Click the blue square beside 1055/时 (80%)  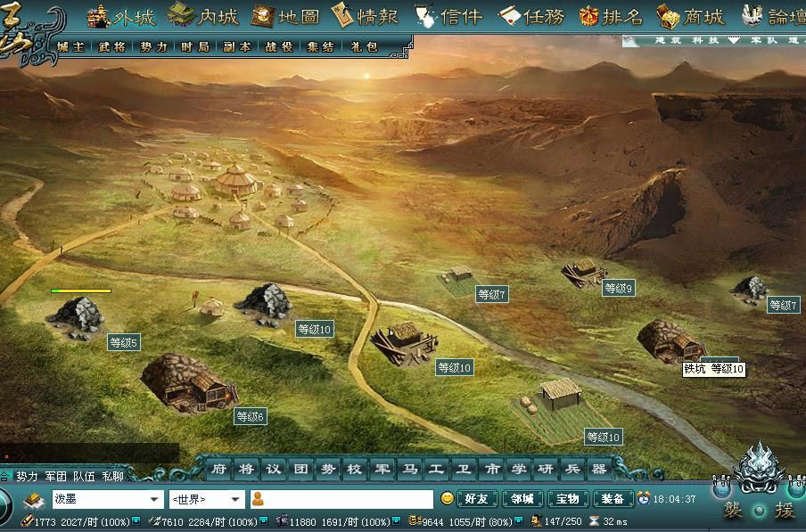coord(519,521)
